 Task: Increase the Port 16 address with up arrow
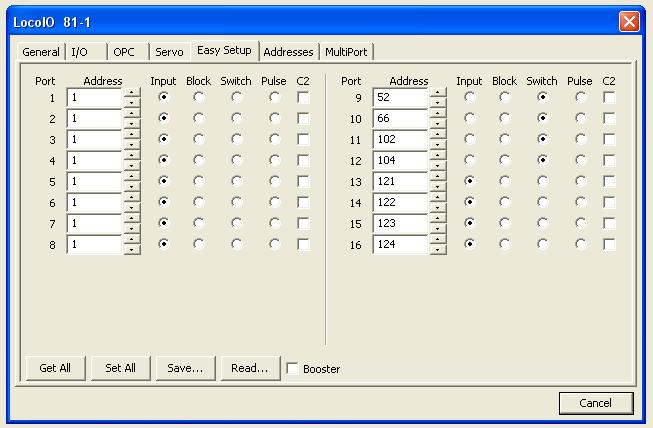coord(438,239)
